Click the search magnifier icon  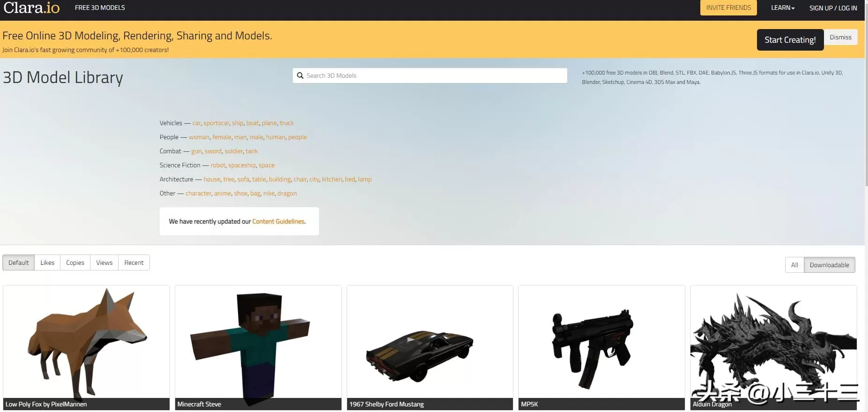(x=300, y=75)
